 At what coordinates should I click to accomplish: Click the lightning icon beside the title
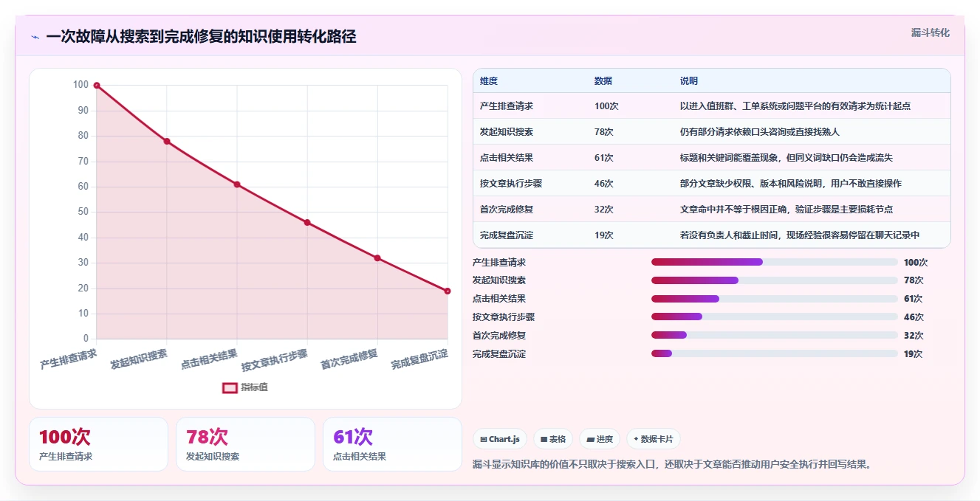tap(35, 37)
